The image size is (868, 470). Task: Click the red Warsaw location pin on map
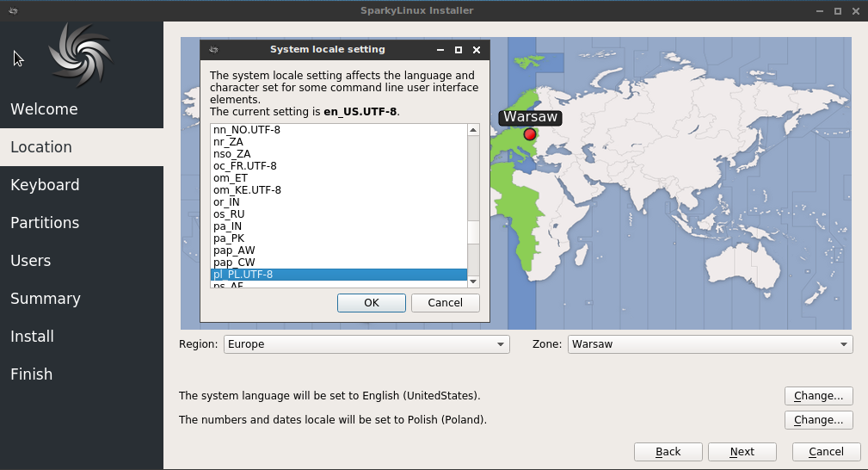pos(530,134)
